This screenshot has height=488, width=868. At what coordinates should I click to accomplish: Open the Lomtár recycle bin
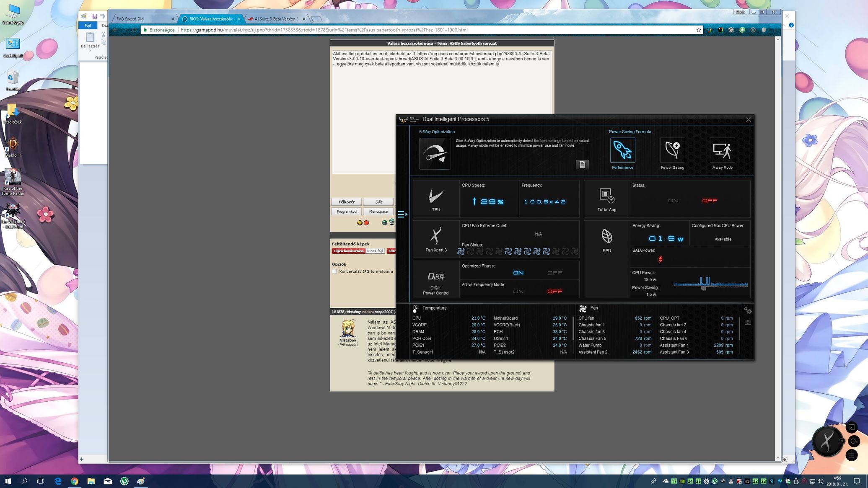13,81
